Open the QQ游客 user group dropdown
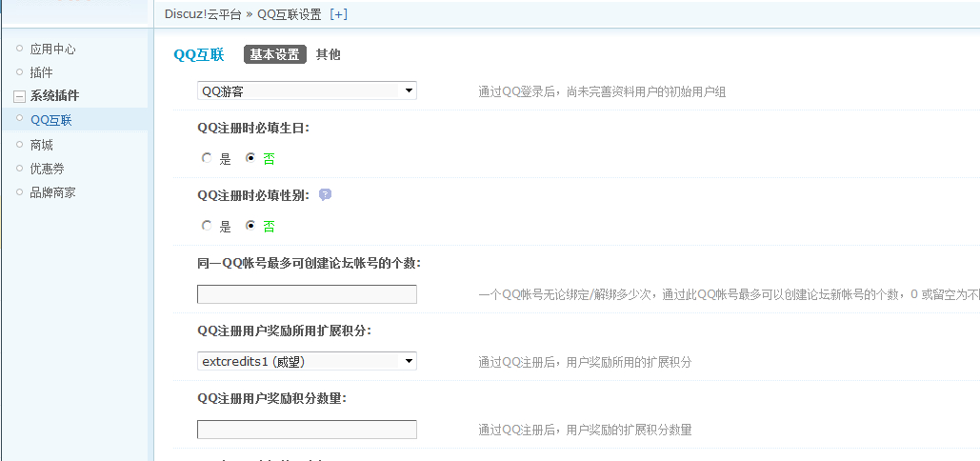980x461 pixels. pos(307,91)
